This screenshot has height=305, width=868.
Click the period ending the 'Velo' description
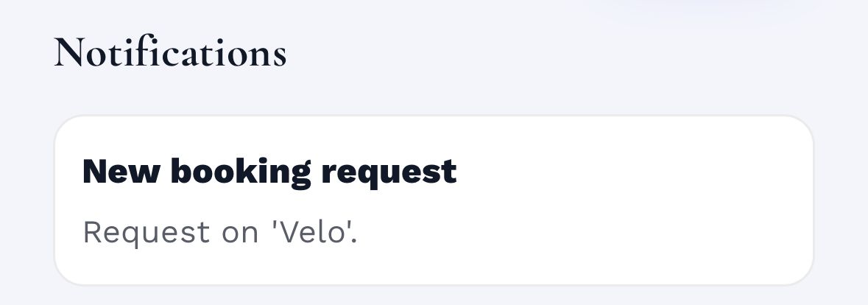click(x=353, y=240)
